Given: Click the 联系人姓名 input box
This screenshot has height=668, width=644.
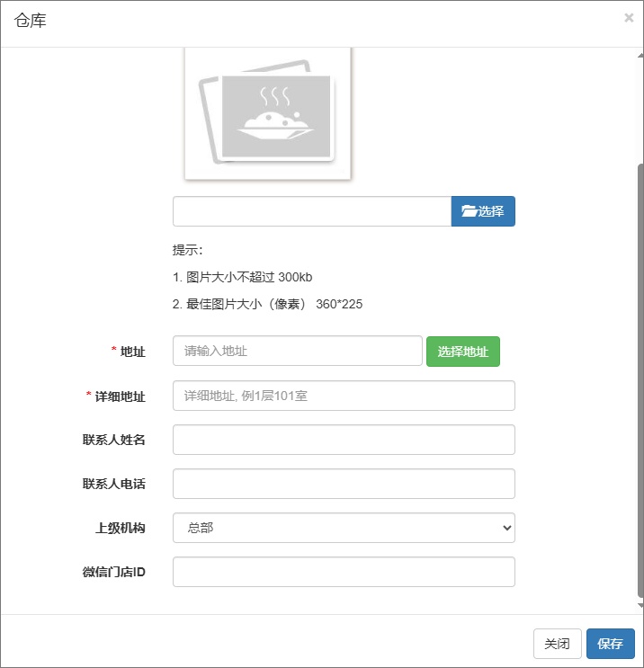Looking at the screenshot, I should pos(344,440).
